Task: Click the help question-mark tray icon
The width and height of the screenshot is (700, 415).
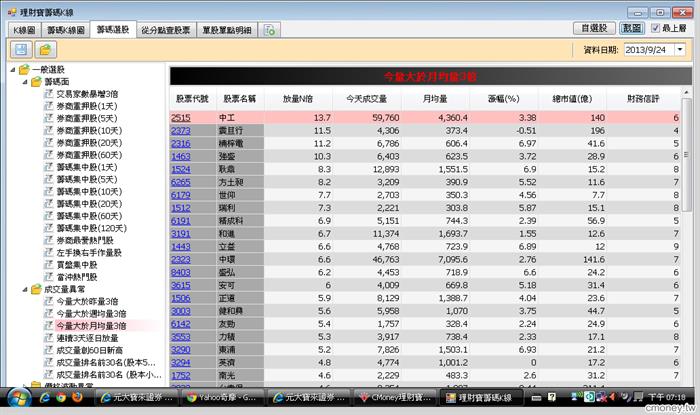Action: pos(552,397)
